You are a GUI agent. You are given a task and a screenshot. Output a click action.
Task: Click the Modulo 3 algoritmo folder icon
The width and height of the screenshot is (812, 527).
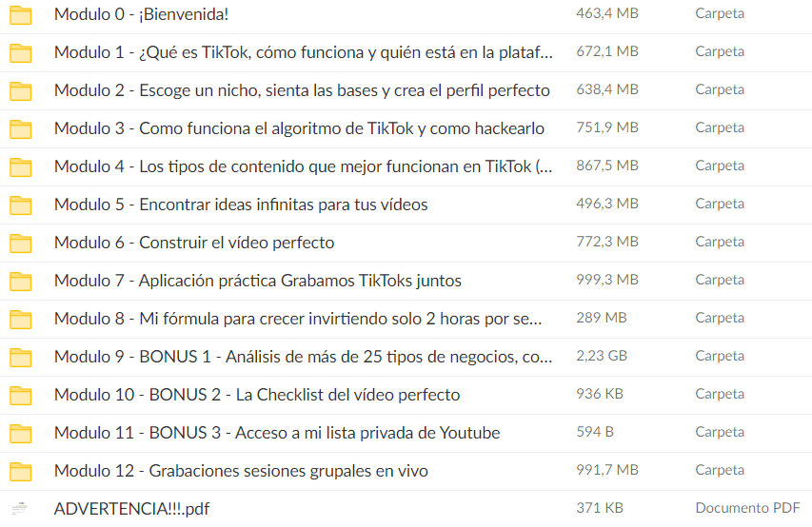point(21,129)
